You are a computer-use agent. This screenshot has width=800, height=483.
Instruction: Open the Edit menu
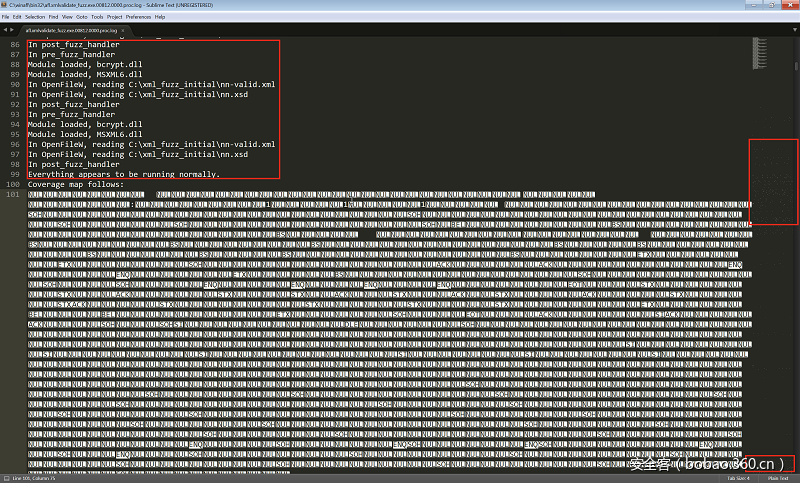tap(16, 17)
